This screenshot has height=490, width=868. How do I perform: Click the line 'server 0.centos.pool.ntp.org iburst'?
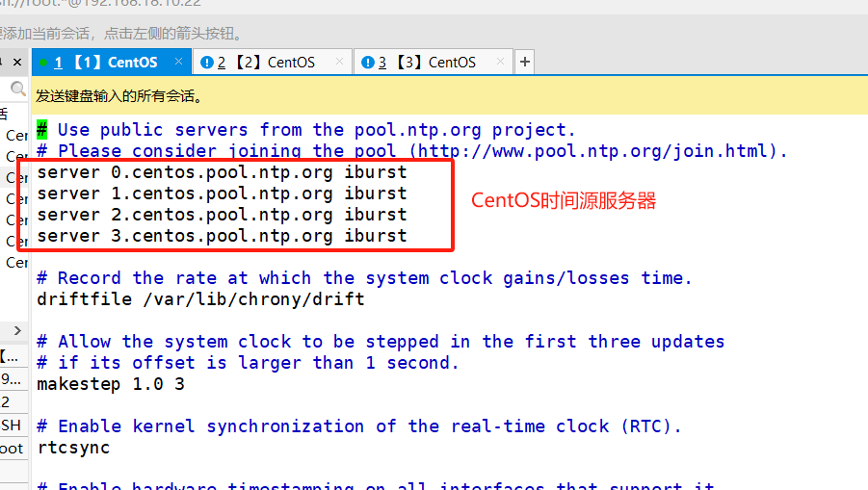(x=222, y=172)
